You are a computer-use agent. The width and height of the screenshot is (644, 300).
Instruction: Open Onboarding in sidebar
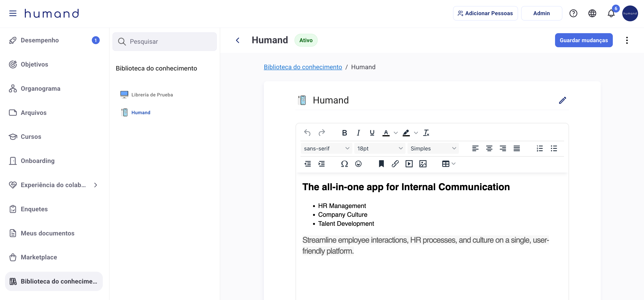54,161
